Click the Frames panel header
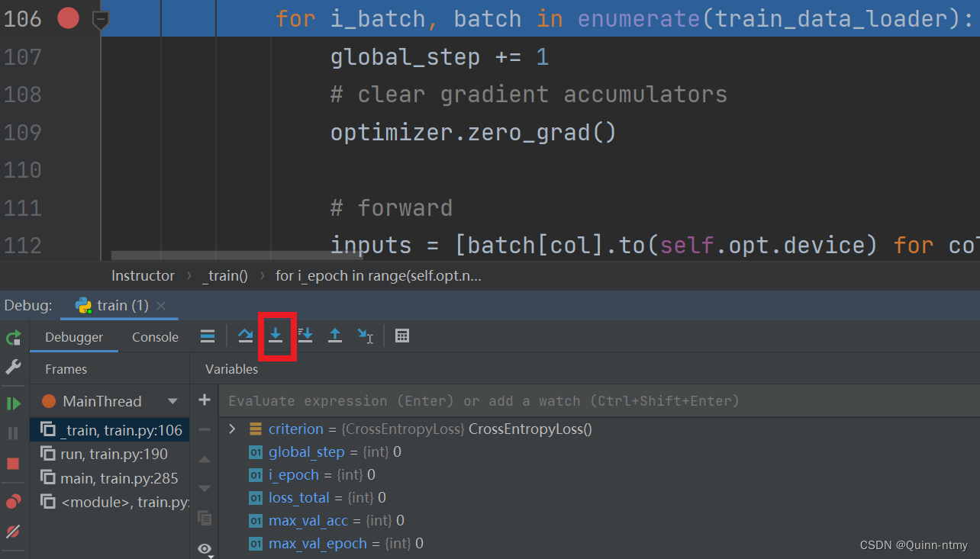980x559 pixels. point(66,369)
